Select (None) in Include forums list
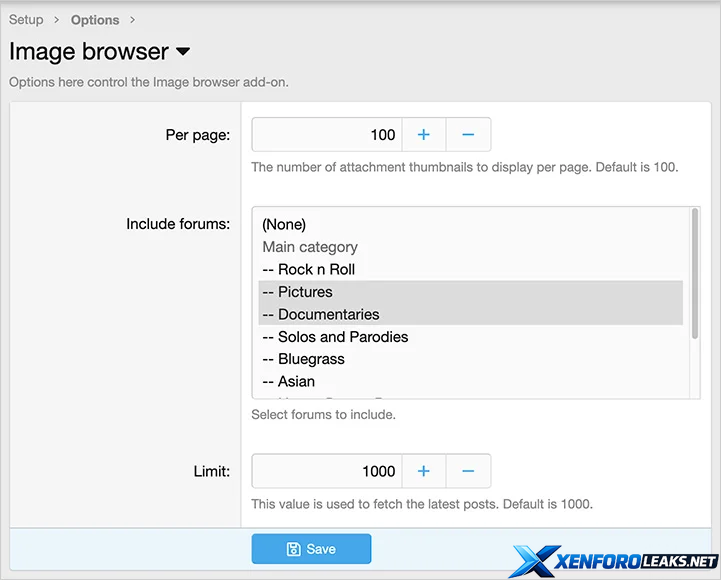This screenshot has height=580, width=721. [x=284, y=224]
